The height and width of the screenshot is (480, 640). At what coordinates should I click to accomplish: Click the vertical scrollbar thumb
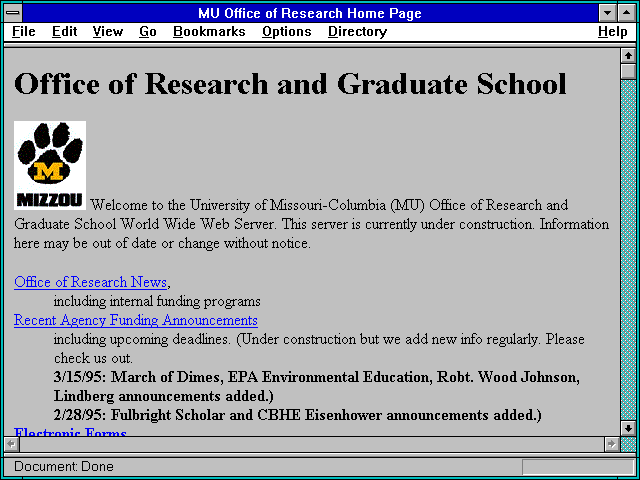[628, 71]
